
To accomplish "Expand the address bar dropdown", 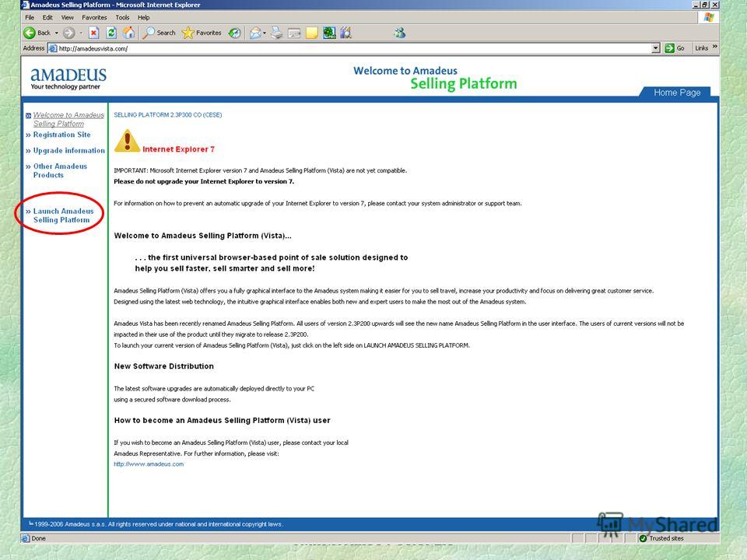I will click(655, 48).
